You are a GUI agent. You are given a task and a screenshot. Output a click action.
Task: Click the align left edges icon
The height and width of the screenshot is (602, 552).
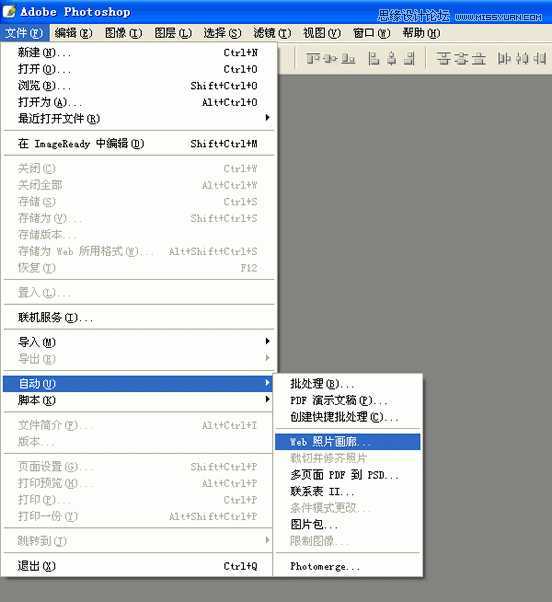(374, 58)
